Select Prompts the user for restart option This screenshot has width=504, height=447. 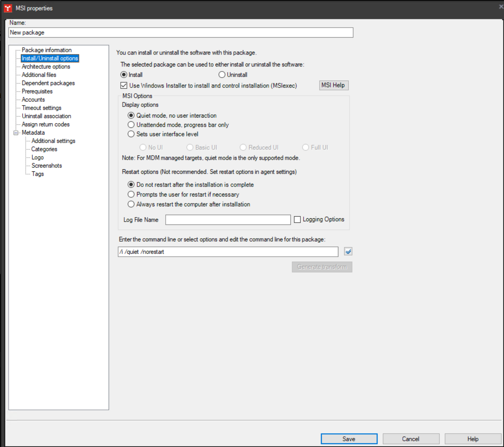pos(131,194)
